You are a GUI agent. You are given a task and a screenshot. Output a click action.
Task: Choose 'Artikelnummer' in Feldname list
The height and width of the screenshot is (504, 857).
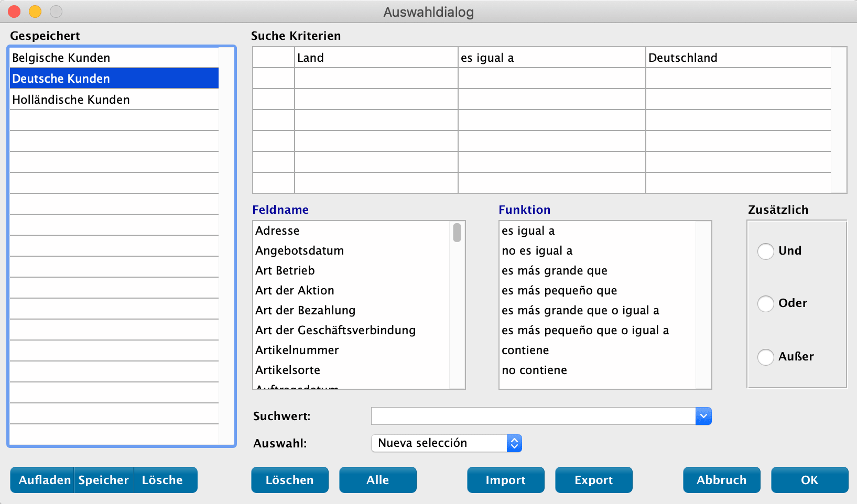click(351, 350)
